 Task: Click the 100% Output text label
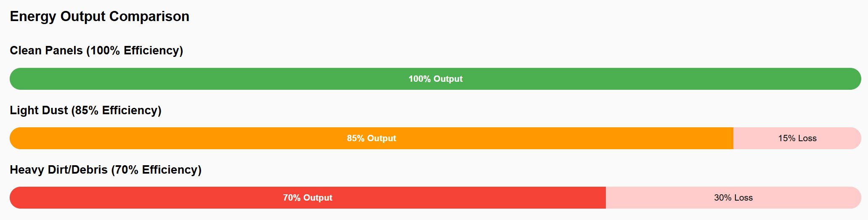435,79
